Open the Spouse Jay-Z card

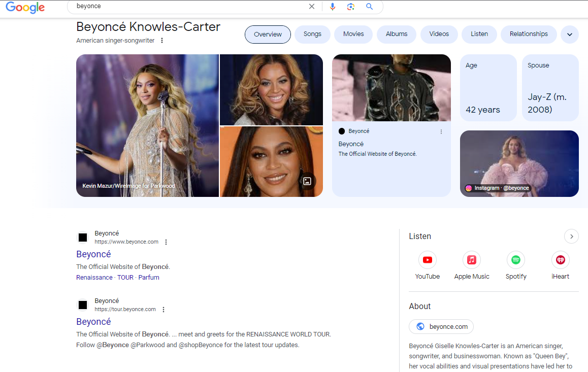[x=550, y=88]
